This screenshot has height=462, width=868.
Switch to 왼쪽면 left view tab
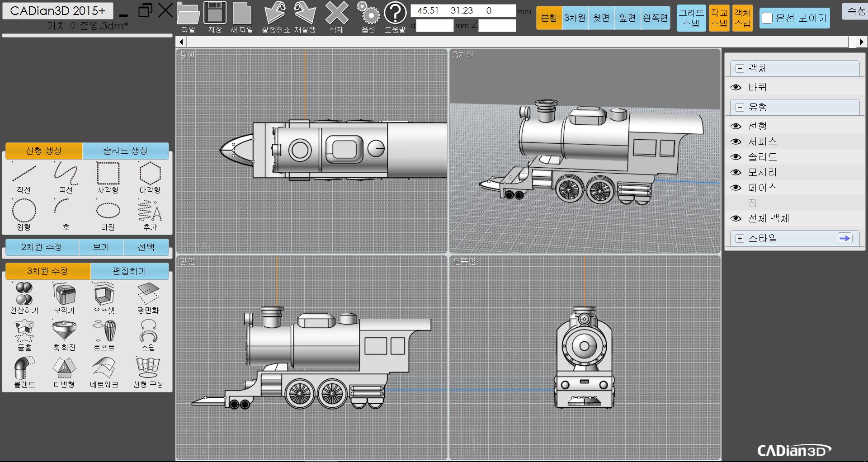[655, 18]
